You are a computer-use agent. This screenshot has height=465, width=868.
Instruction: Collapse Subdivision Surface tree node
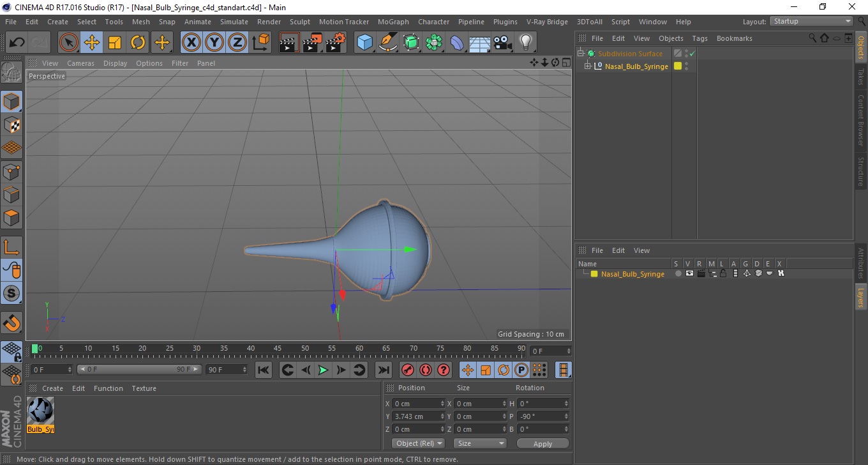pyautogui.click(x=581, y=54)
